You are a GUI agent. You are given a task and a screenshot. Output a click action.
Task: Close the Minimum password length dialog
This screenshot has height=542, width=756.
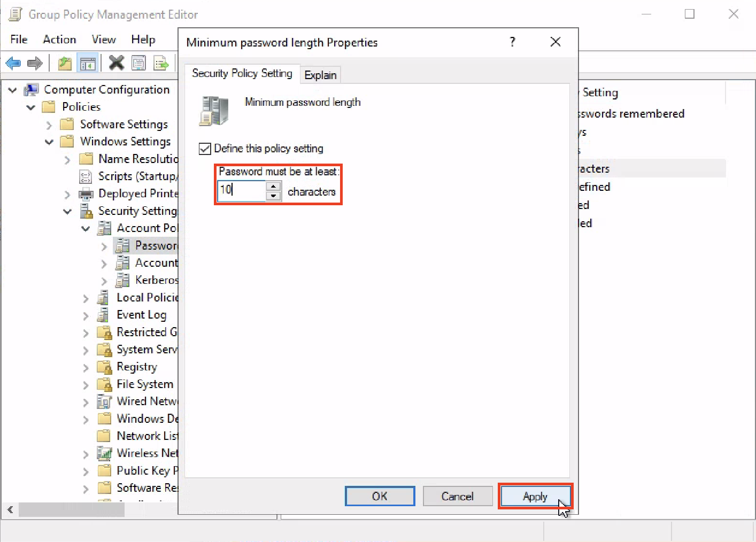tap(556, 42)
